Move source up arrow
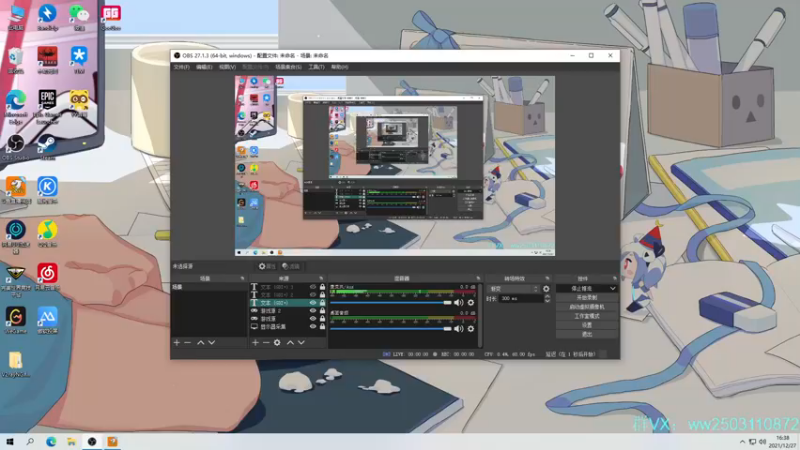This screenshot has width=800, height=450. click(290, 342)
